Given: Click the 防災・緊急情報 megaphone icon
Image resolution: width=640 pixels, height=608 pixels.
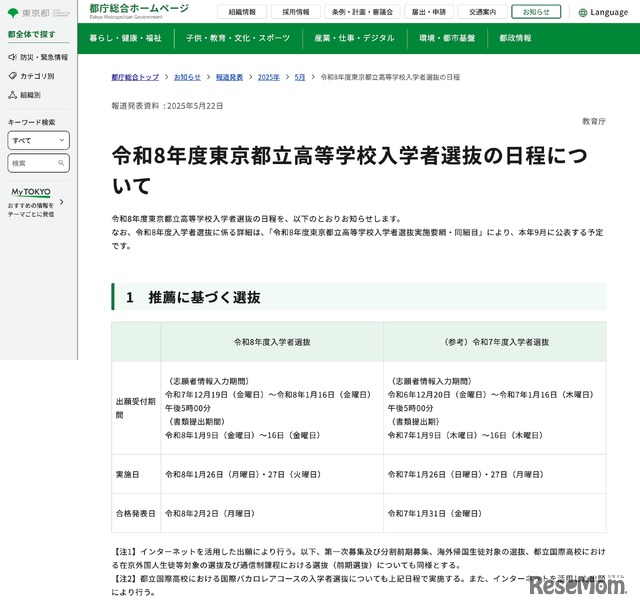Looking at the screenshot, I should [x=12, y=57].
